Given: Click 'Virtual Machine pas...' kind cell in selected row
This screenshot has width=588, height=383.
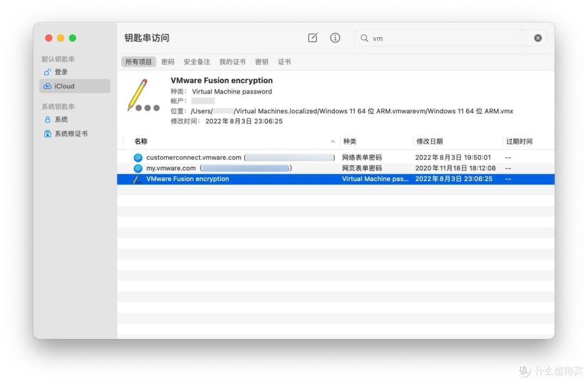Looking at the screenshot, I should (x=375, y=179).
